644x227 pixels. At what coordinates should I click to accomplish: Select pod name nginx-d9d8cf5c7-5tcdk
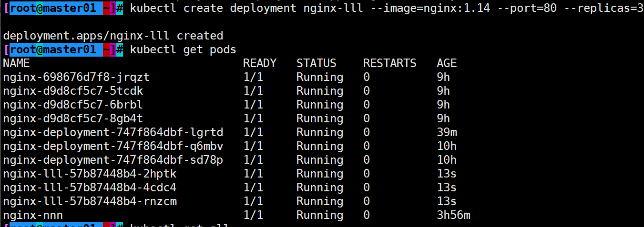(x=73, y=91)
